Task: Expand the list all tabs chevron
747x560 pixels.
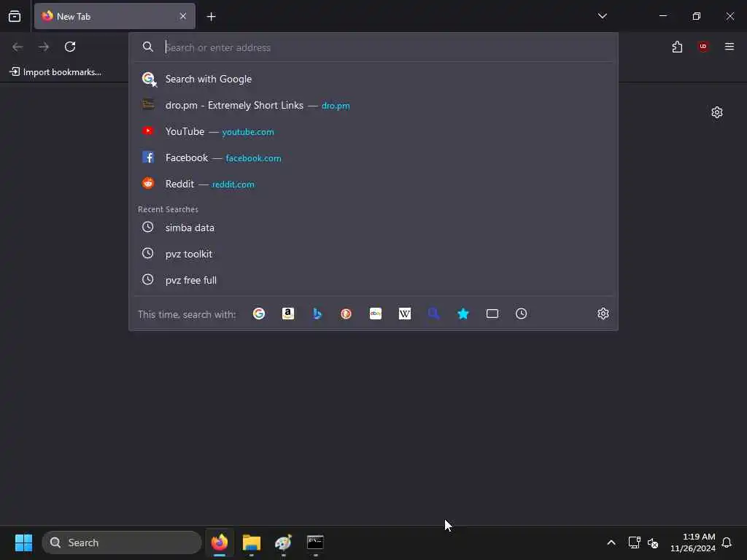Action: pos(602,16)
